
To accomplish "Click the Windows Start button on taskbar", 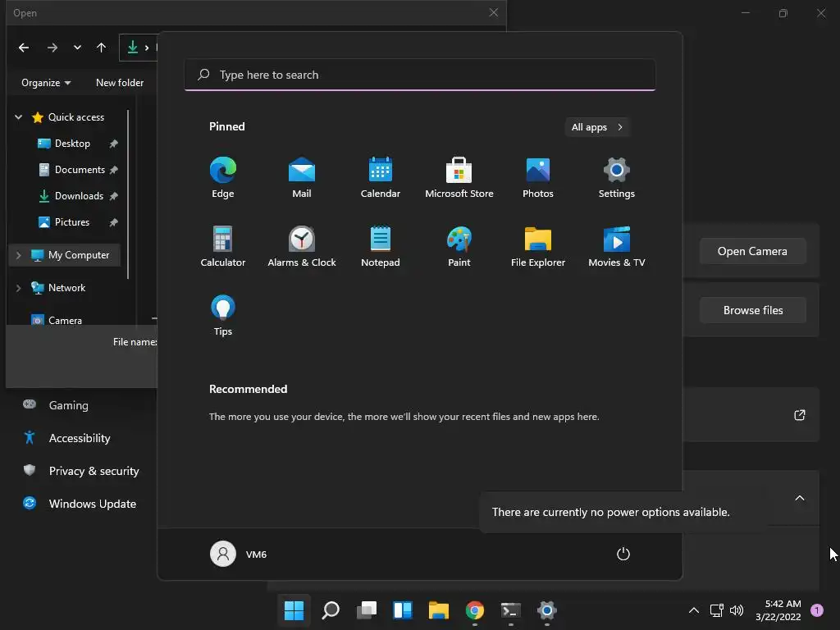I will 294,610.
